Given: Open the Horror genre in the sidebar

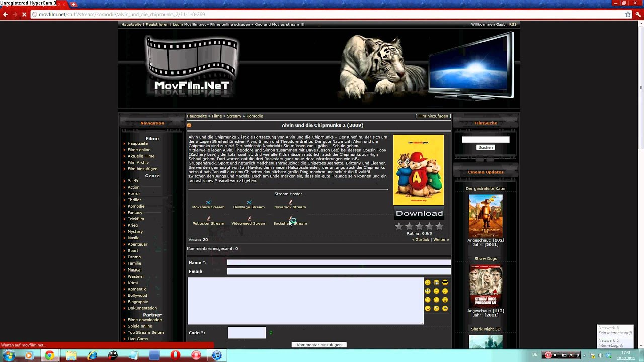Looking at the screenshot, I should [134, 194].
